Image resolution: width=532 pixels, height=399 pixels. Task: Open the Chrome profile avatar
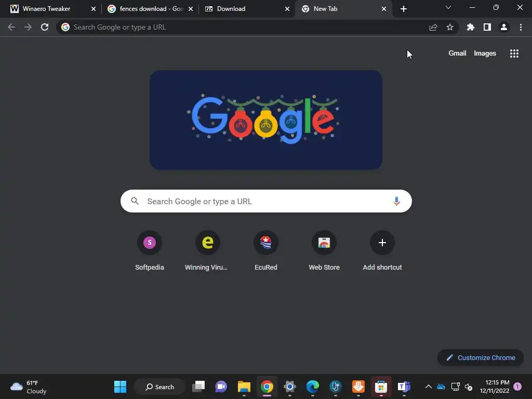coord(504,27)
